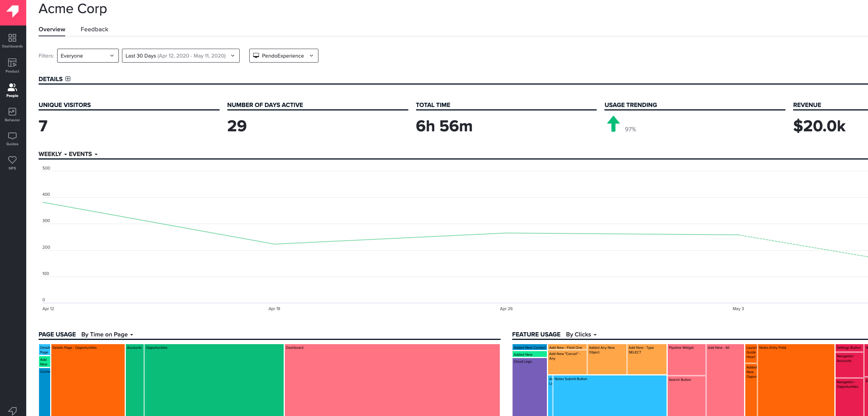The height and width of the screenshot is (416, 868).
Task: Click the megaphone icon at sidebar bottom
Action: 12,411
